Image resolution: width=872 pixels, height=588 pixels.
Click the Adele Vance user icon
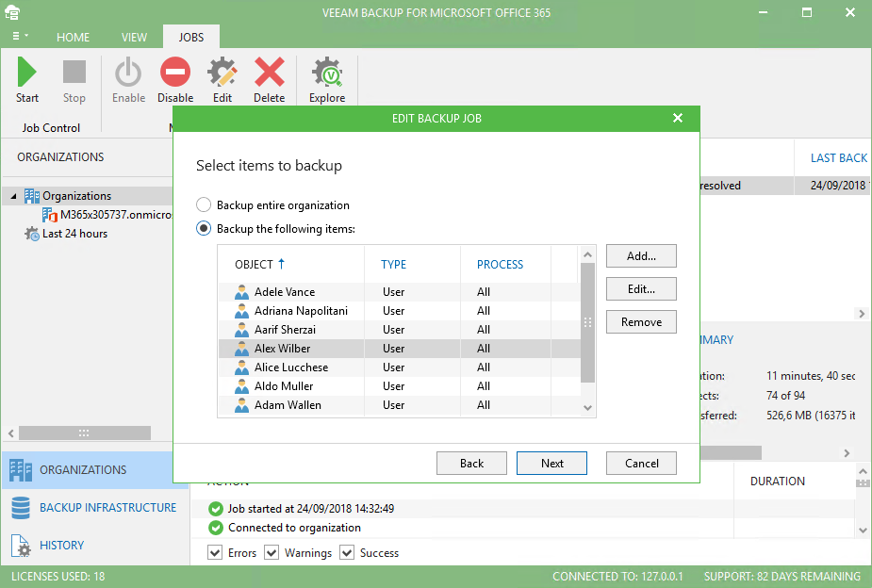241,292
